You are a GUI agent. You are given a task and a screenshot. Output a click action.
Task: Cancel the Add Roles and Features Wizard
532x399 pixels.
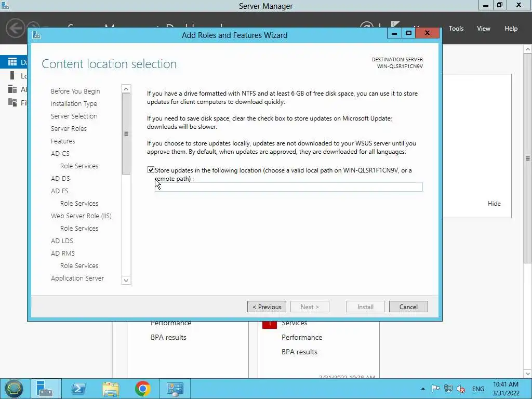coord(408,307)
